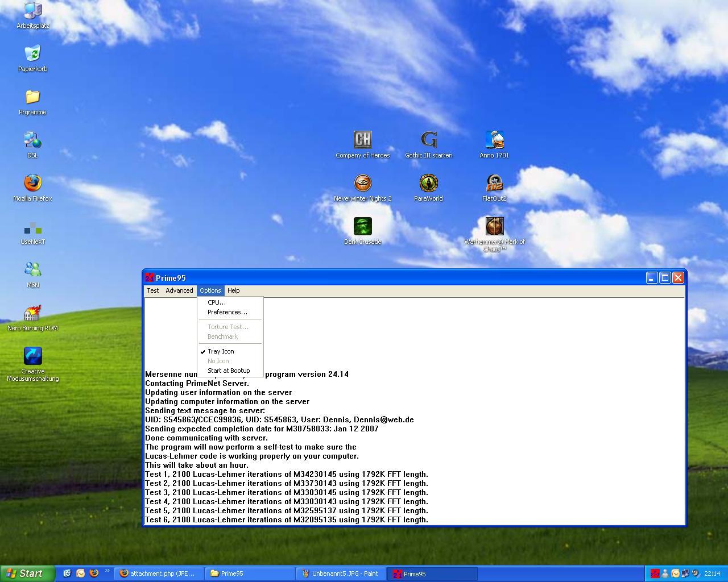Screen dimensions: 728x582
Task: Switch to Prime95 folder taskbar button
Action: coord(250,573)
